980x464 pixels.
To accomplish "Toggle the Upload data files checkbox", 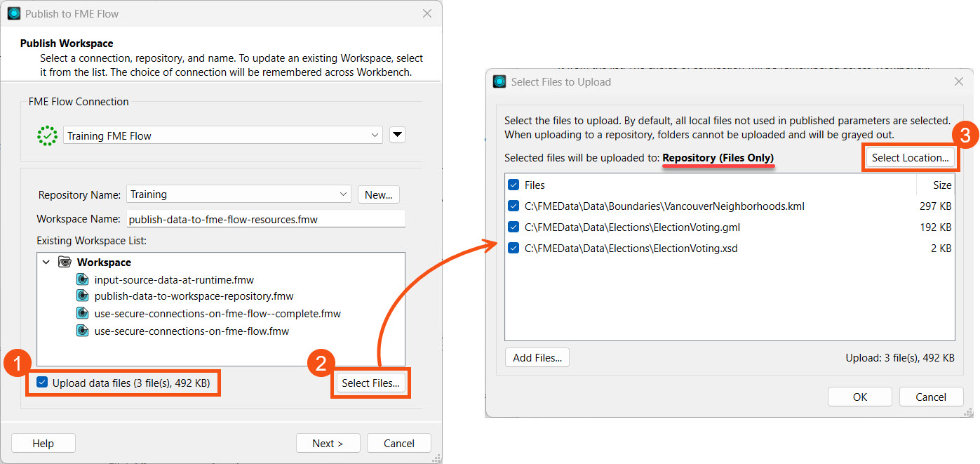I will [43, 383].
